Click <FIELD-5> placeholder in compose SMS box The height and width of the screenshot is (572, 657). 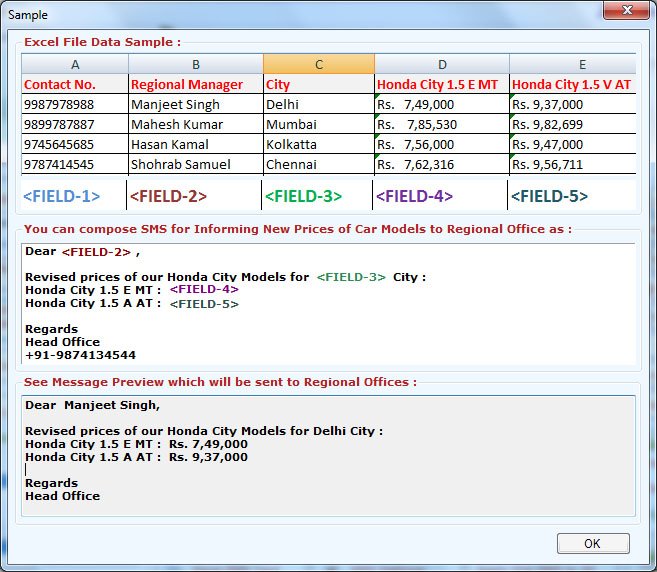204,304
